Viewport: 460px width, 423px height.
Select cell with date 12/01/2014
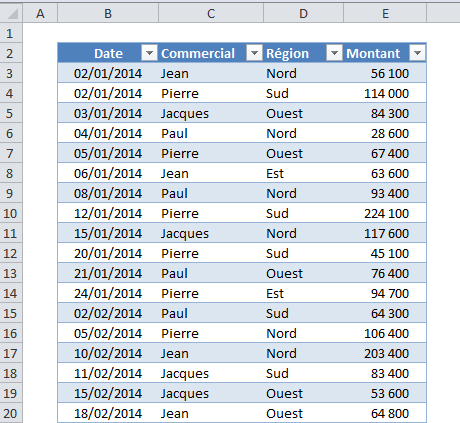(x=108, y=213)
